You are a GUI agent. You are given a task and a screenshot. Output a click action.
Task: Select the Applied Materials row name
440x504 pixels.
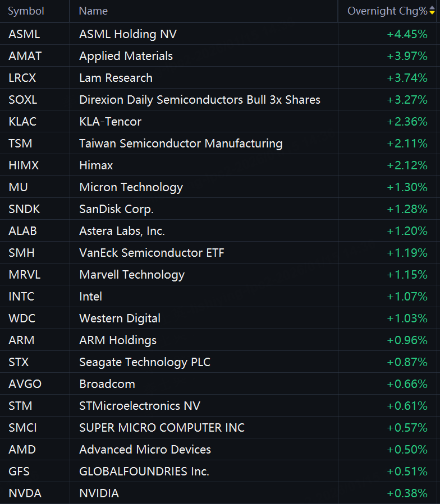(126, 56)
